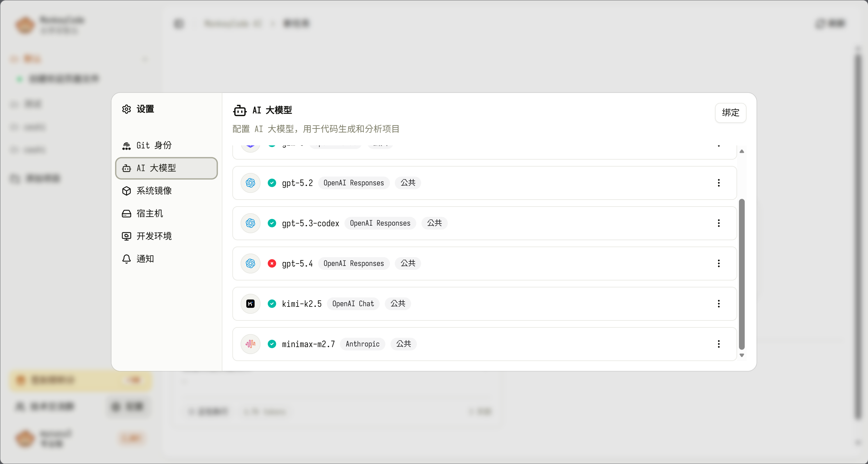The height and width of the screenshot is (464, 868).
Task: Click the Kimi logo icon
Action: [250, 303]
